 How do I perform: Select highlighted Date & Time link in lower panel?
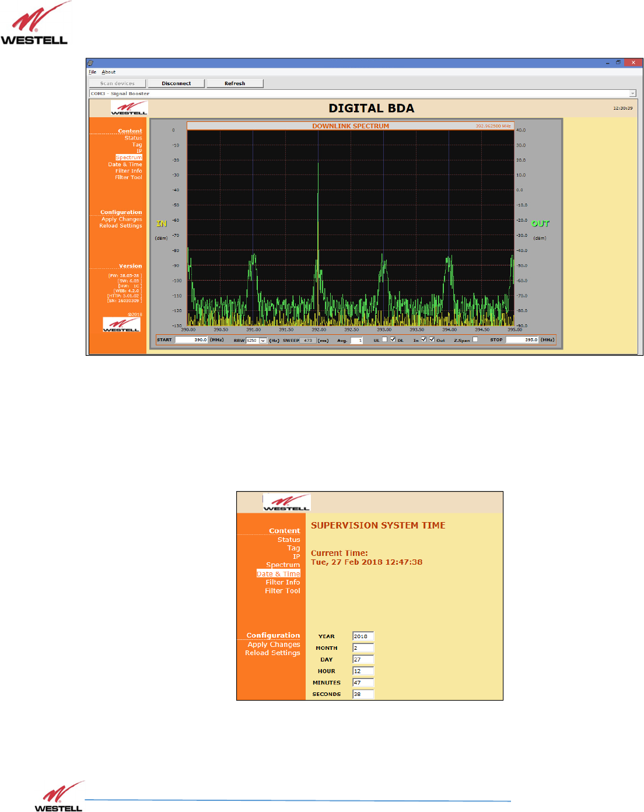coord(278,574)
